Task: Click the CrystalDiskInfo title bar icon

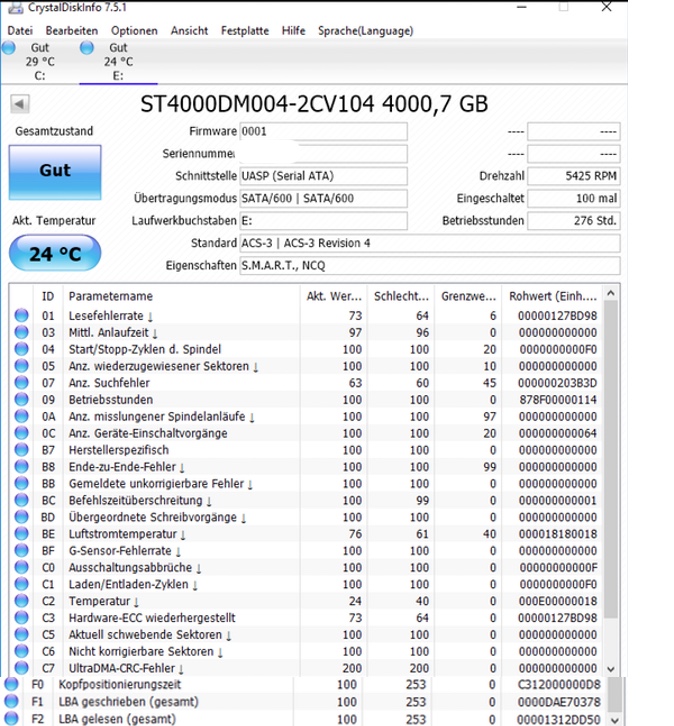Action: (15, 7)
